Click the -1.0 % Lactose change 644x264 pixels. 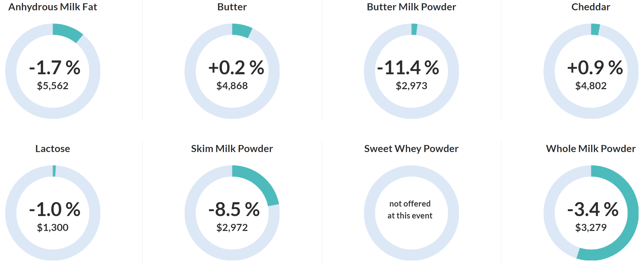click(55, 209)
